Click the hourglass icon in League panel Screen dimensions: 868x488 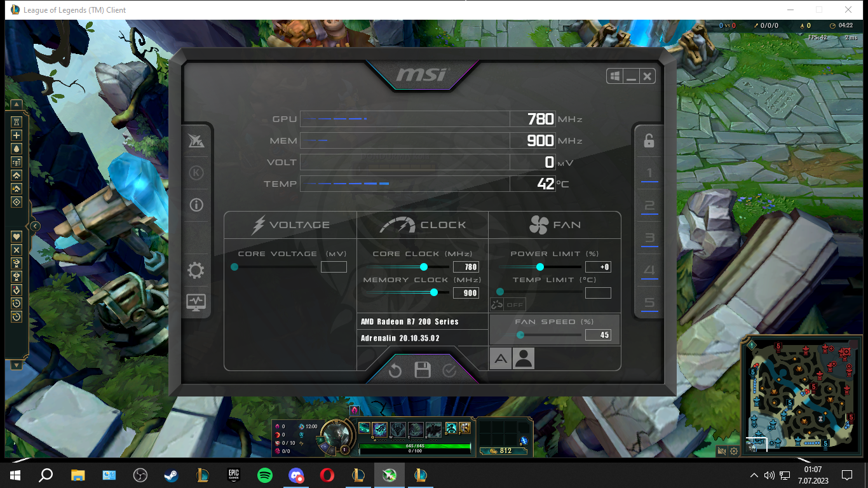click(x=17, y=121)
